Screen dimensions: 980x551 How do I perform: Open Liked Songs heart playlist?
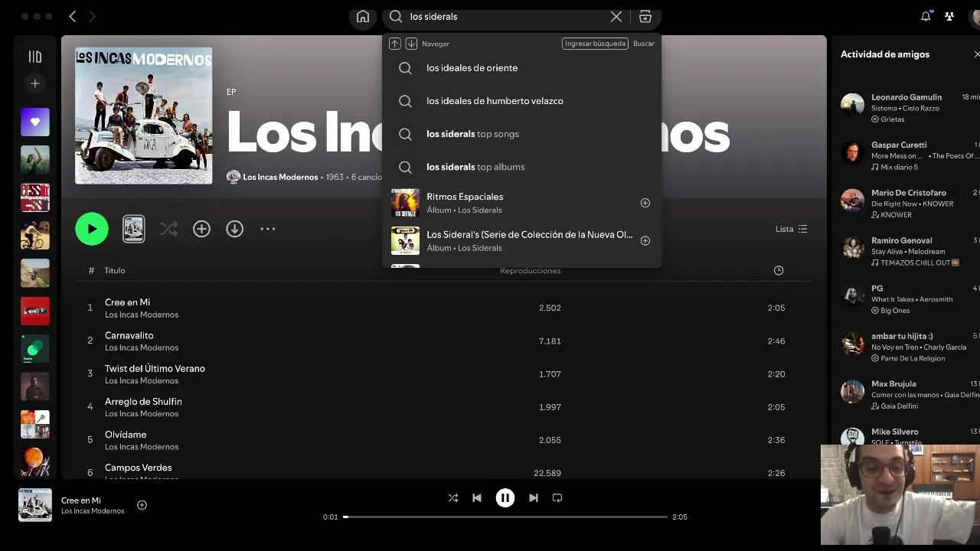(x=35, y=122)
